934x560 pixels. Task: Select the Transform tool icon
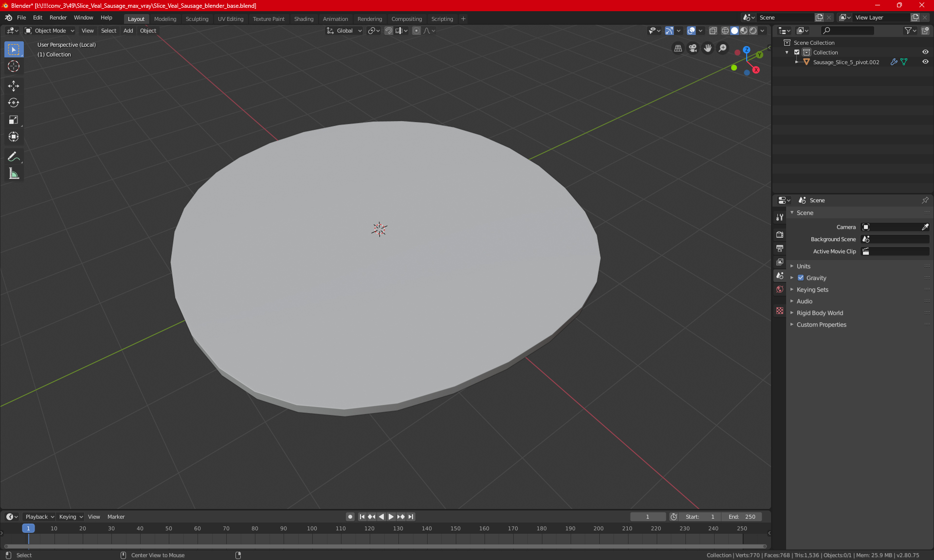pyautogui.click(x=13, y=138)
